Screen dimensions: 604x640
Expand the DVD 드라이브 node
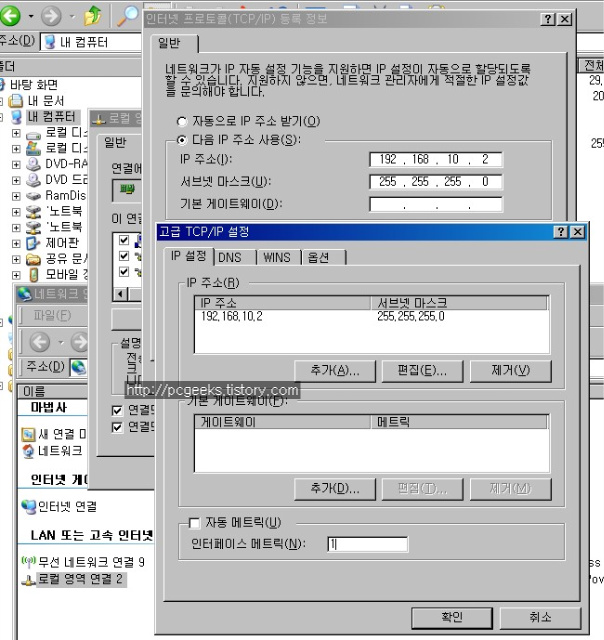16,180
